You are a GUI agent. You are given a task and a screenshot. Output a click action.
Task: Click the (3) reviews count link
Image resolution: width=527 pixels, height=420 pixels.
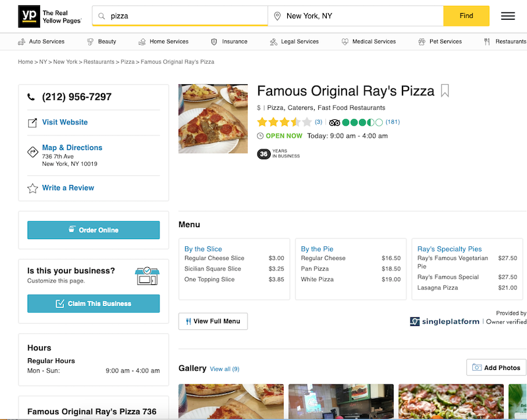click(x=318, y=122)
